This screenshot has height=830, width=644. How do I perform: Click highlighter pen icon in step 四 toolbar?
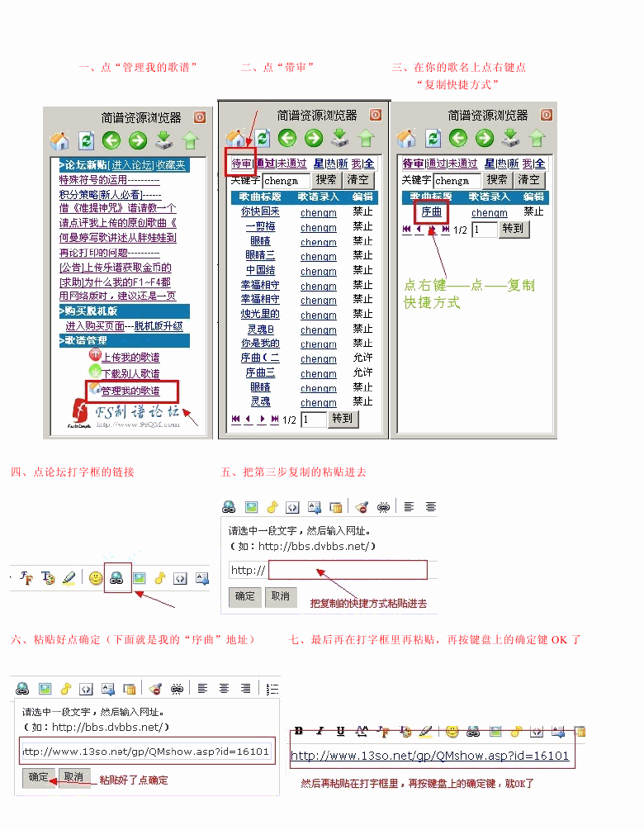point(69,578)
